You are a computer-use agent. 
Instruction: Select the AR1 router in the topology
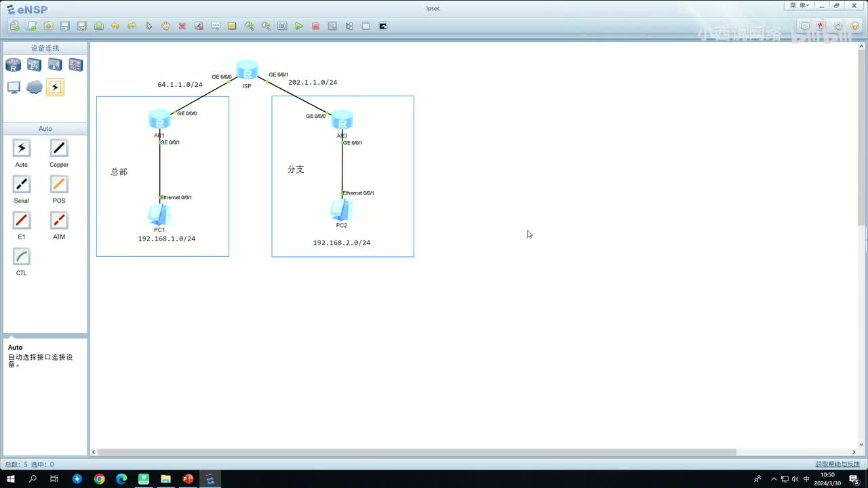pos(159,120)
